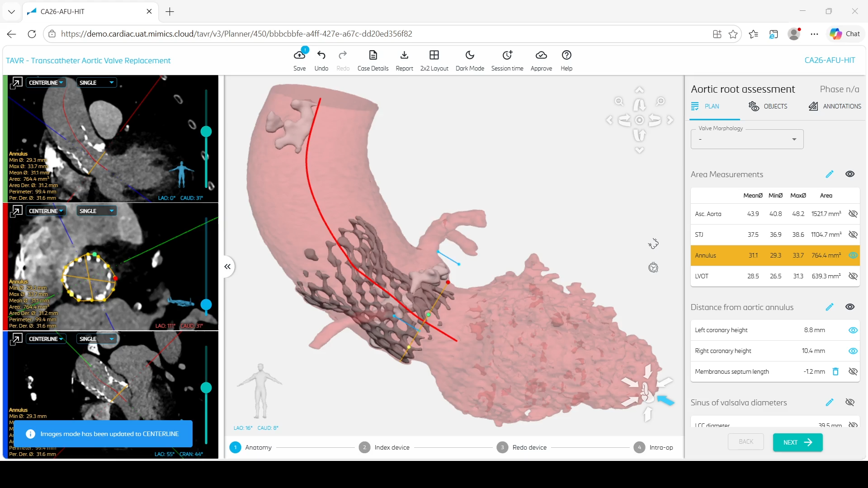Toggle Asc. Aorta visibility
The height and width of the screenshot is (488, 868).
[x=853, y=214]
